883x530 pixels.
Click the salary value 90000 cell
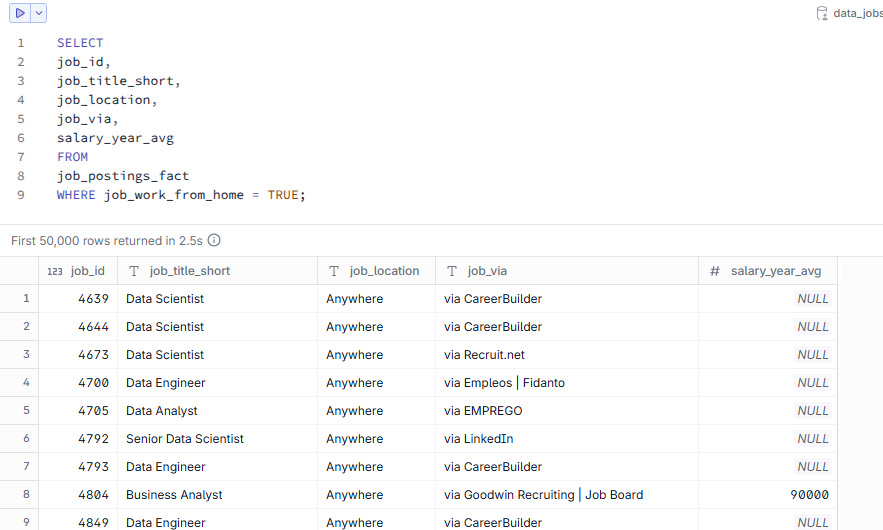click(768, 495)
